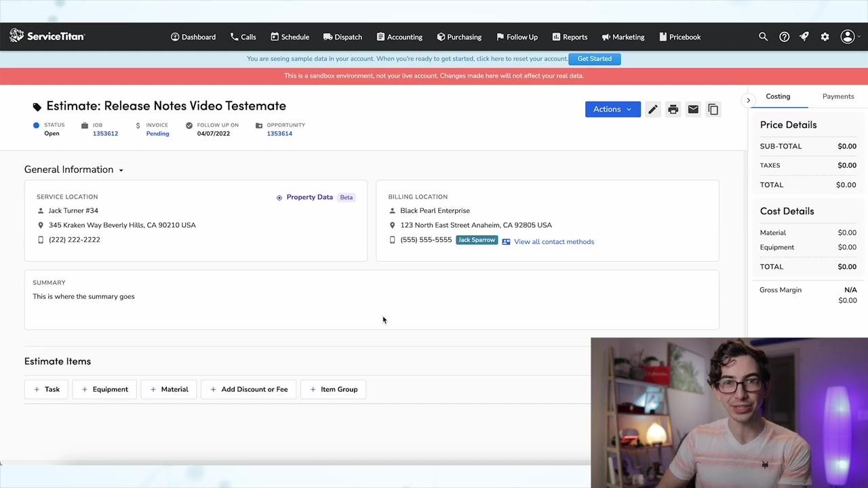Screen dimensions: 868x488
Task: Open the Actions dropdown button
Action: coord(613,109)
